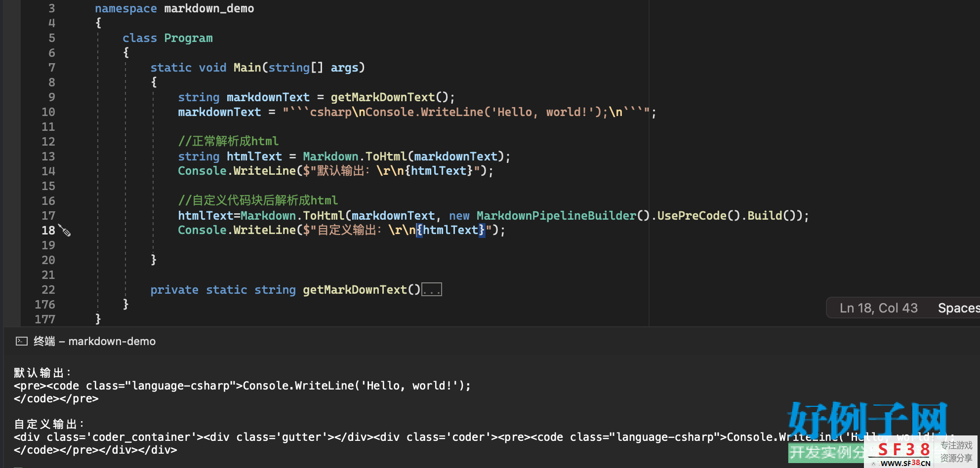Click line number 176 in the gutter
Image resolution: width=980 pixels, height=468 pixels.
point(45,305)
